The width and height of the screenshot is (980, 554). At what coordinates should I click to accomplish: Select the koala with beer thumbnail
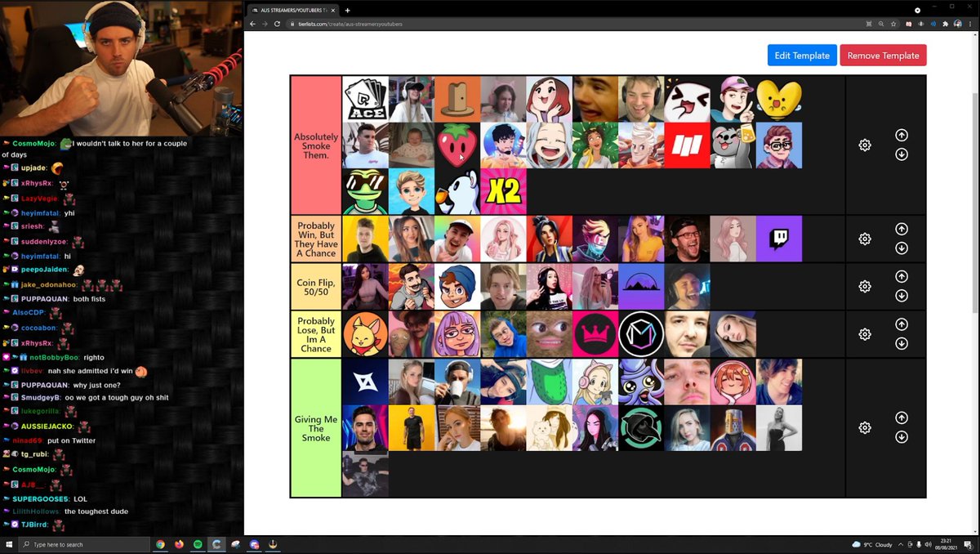(733, 145)
